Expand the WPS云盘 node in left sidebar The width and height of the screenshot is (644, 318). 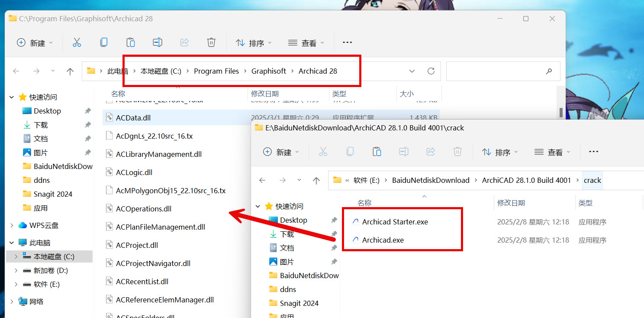coord(12,225)
